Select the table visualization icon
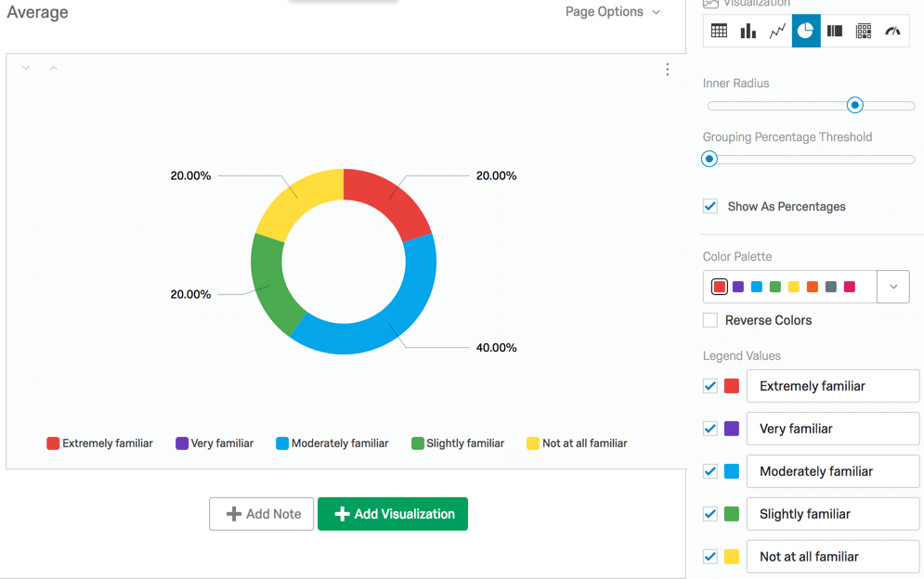The image size is (924, 579). coord(719,31)
